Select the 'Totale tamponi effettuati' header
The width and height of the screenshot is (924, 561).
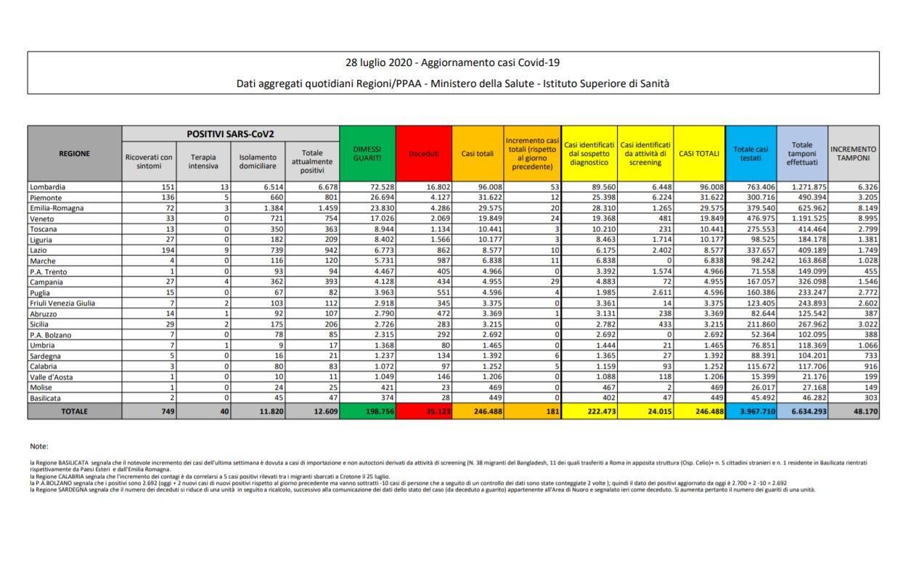tap(802, 153)
